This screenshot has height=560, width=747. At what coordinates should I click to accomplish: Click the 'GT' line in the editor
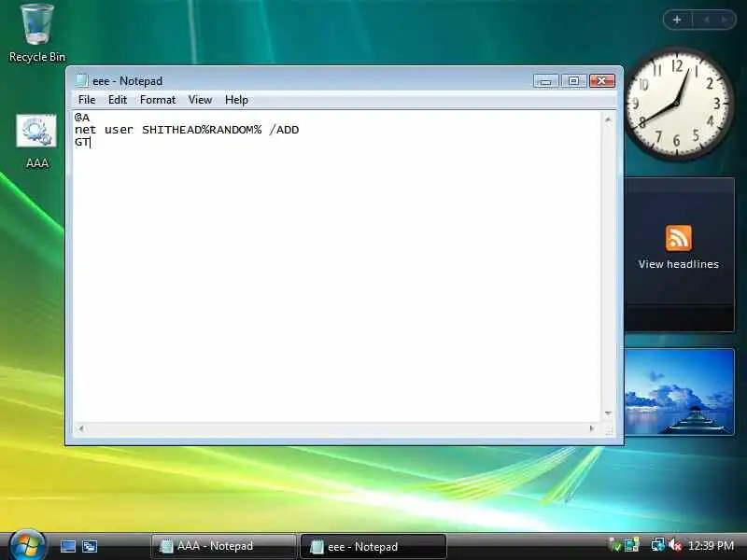[x=82, y=142]
